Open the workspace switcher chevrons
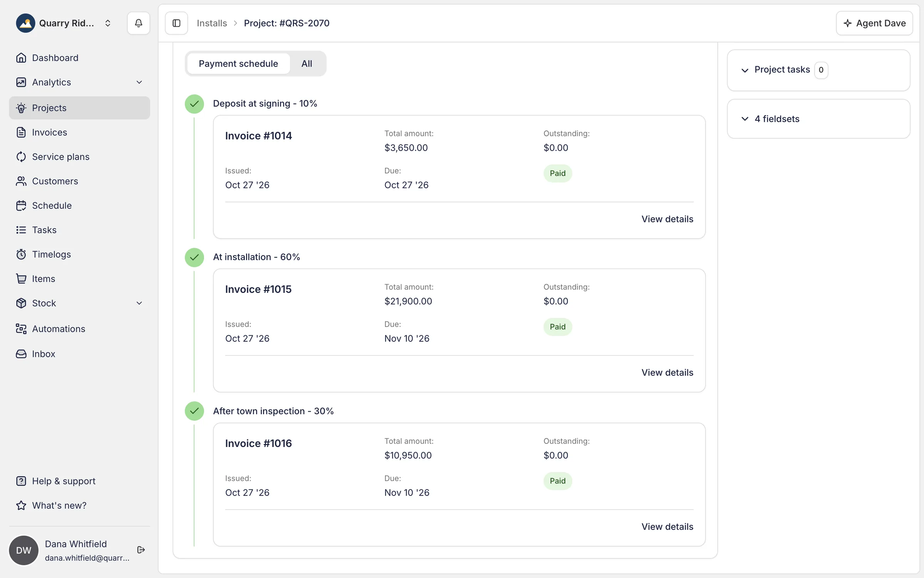The height and width of the screenshot is (578, 924). pos(108,23)
